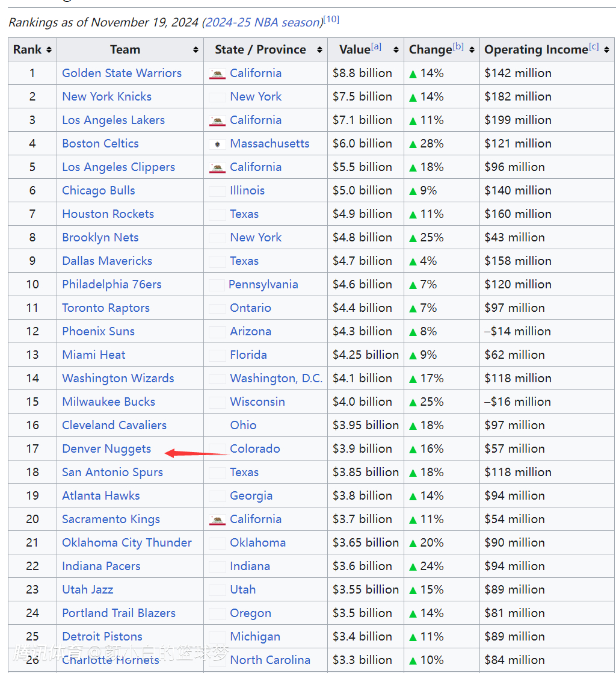Open footnote [a] beside Value header
The width and height of the screenshot is (616, 673).
(377, 46)
